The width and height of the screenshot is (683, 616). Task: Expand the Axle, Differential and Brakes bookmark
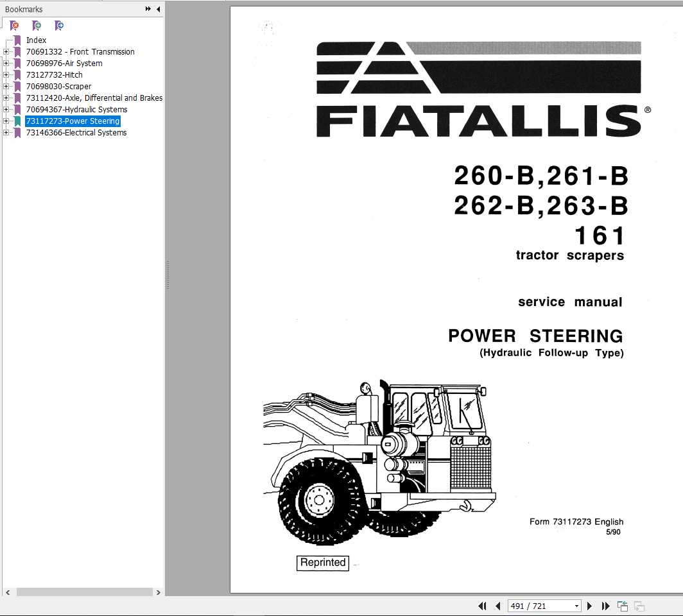pos(6,98)
